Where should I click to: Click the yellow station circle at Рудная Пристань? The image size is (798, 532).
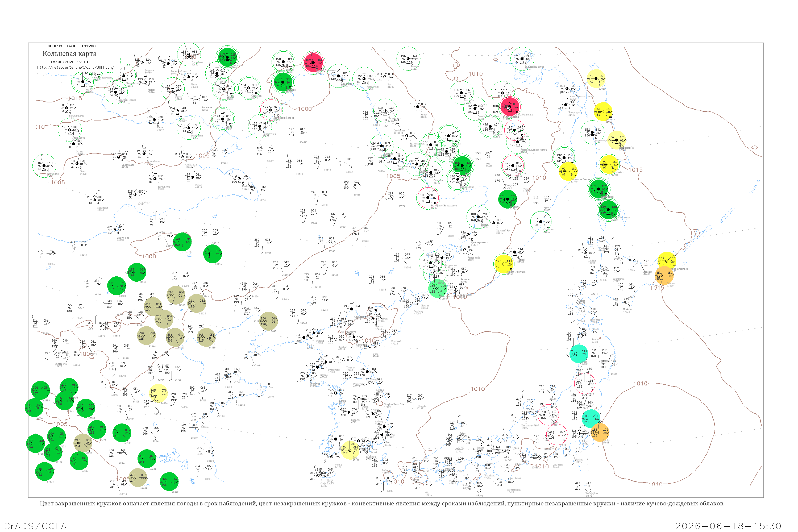click(504, 264)
